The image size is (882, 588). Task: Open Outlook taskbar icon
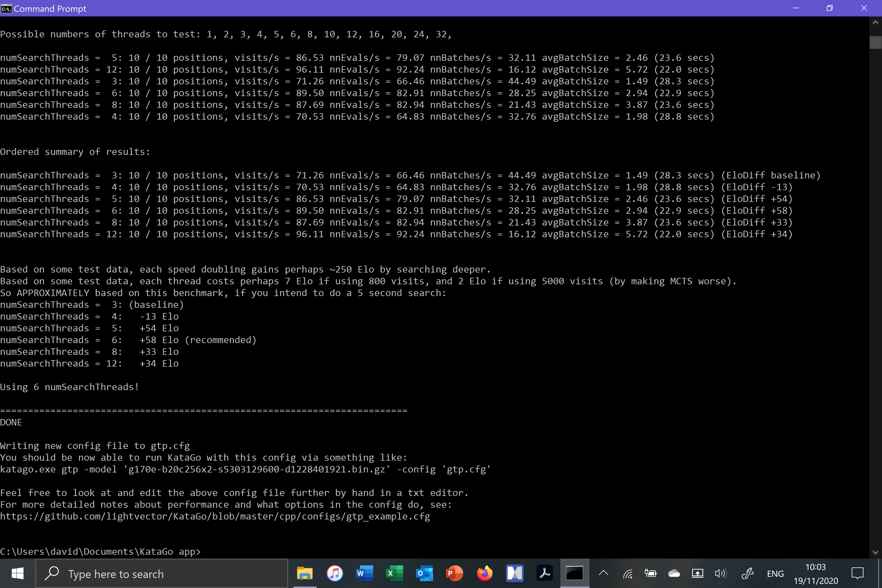coord(425,573)
